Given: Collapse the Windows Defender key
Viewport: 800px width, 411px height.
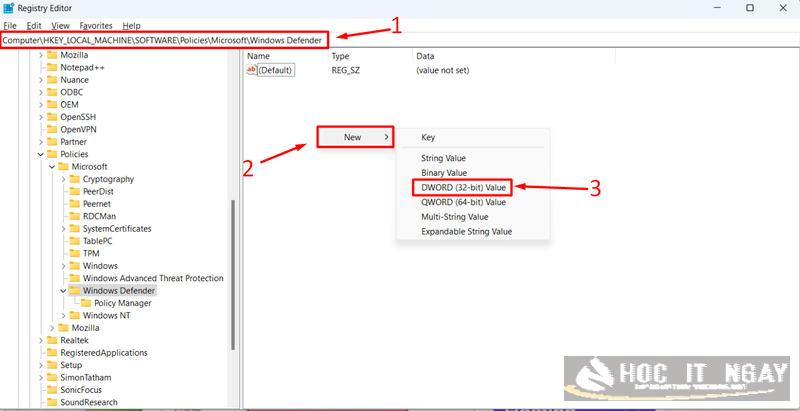Looking at the screenshot, I should click(x=63, y=291).
